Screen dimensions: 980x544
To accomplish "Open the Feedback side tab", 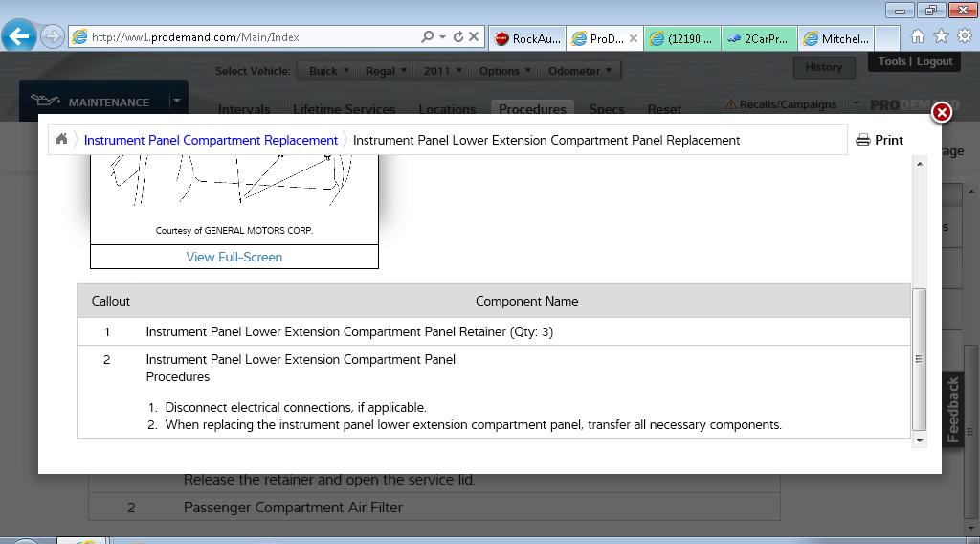I will (952, 410).
